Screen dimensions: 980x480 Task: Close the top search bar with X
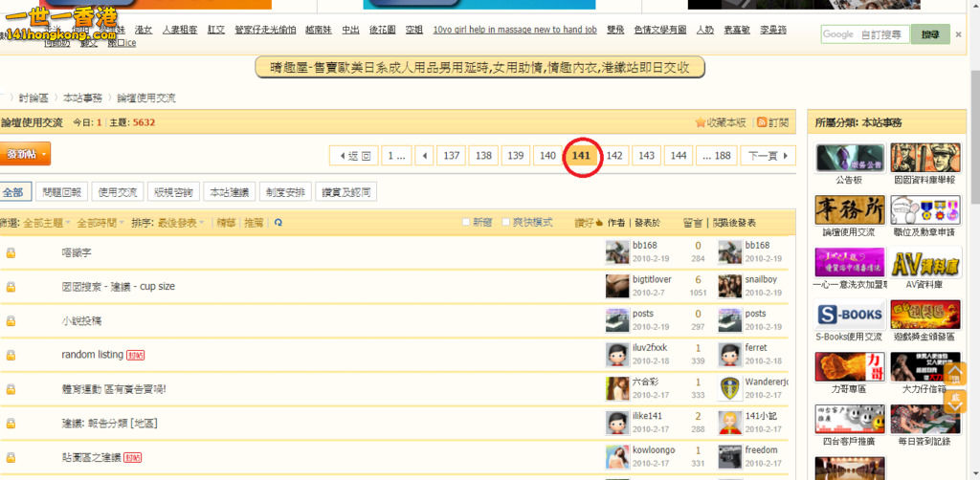click(959, 35)
